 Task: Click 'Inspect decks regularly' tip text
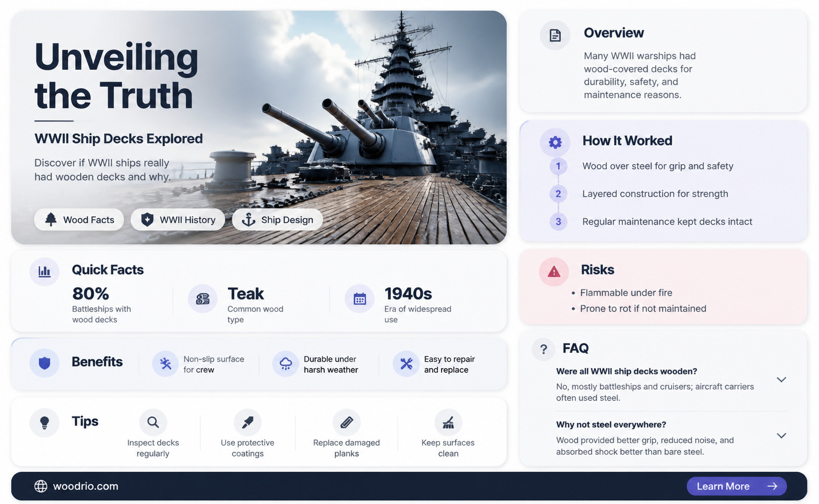click(153, 448)
